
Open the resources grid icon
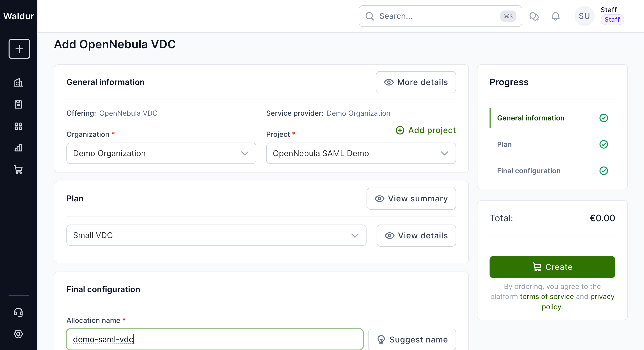18,126
